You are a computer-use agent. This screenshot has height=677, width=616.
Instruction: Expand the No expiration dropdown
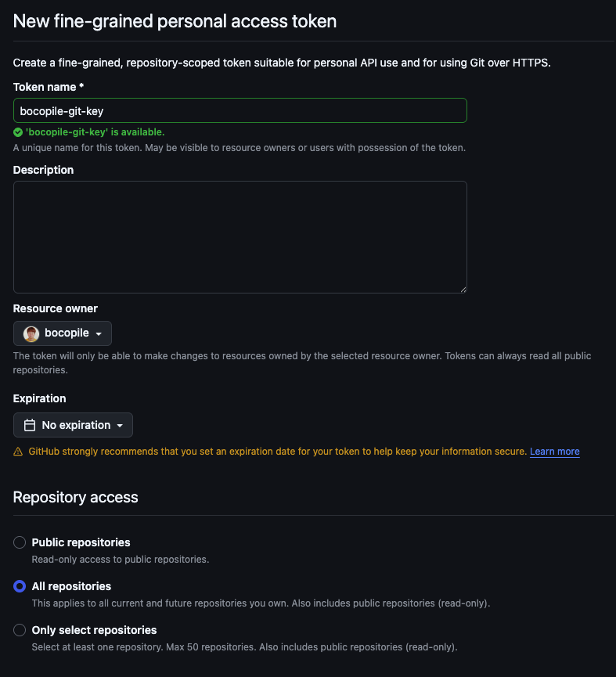pos(74,425)
